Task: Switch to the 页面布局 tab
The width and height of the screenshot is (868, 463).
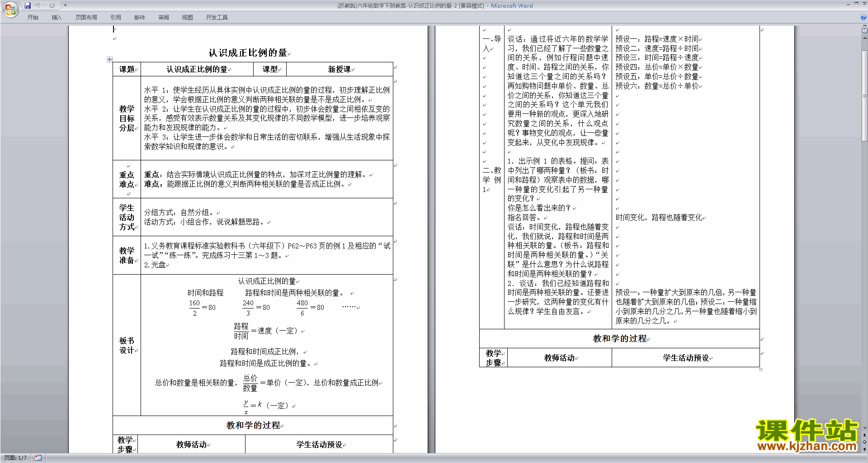Action: click(86, 18)
